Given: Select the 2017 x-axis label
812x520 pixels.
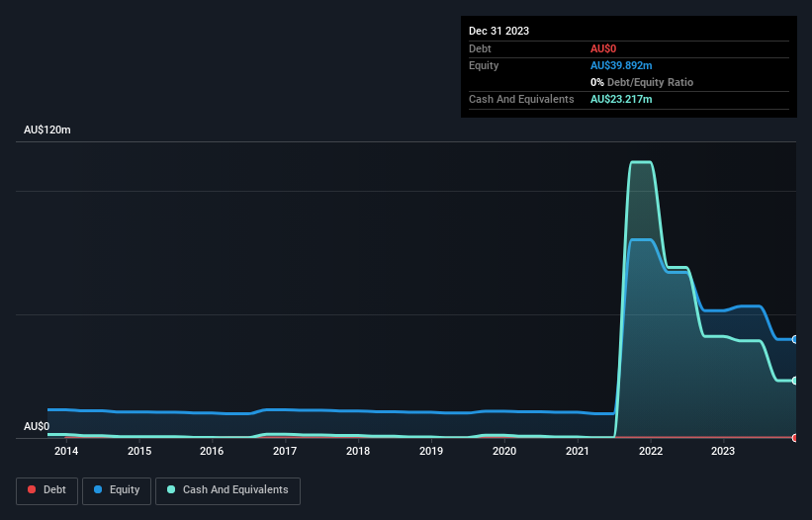Looking at the screenshot, I should pos(285,451).
